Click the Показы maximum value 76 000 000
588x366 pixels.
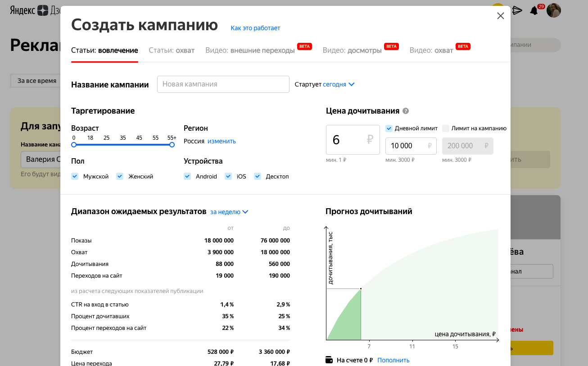coord(275,241)
